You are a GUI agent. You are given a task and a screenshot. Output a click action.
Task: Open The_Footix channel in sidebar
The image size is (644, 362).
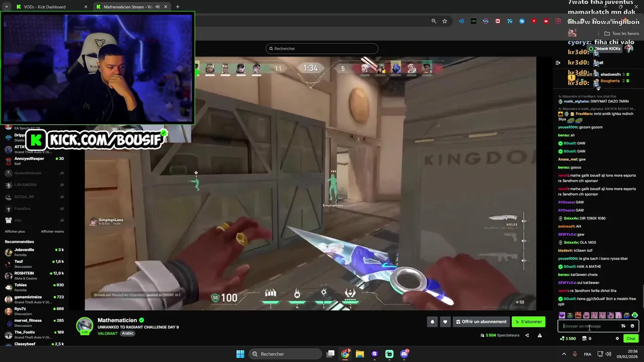click(x=34, y=334)
